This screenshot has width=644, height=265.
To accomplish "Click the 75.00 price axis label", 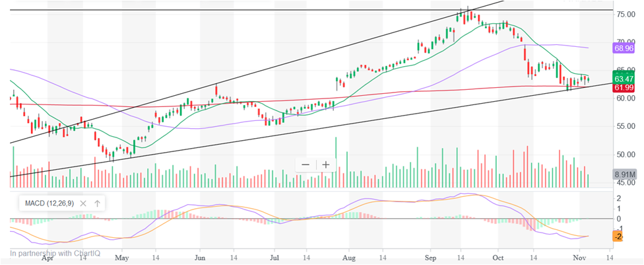I will [x=624, y=14].
